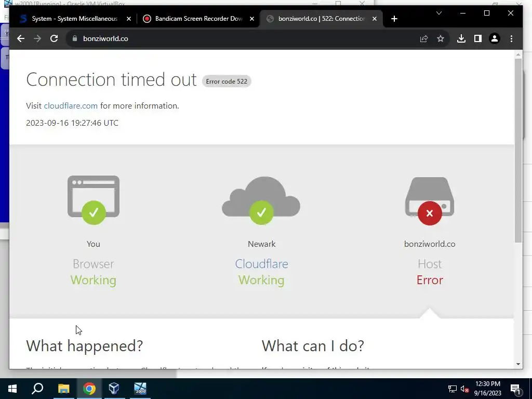The width and height of the screenshot is (532, 399).
Task: Close the bonziworld.co 522 tab
Action: [375, 19]
